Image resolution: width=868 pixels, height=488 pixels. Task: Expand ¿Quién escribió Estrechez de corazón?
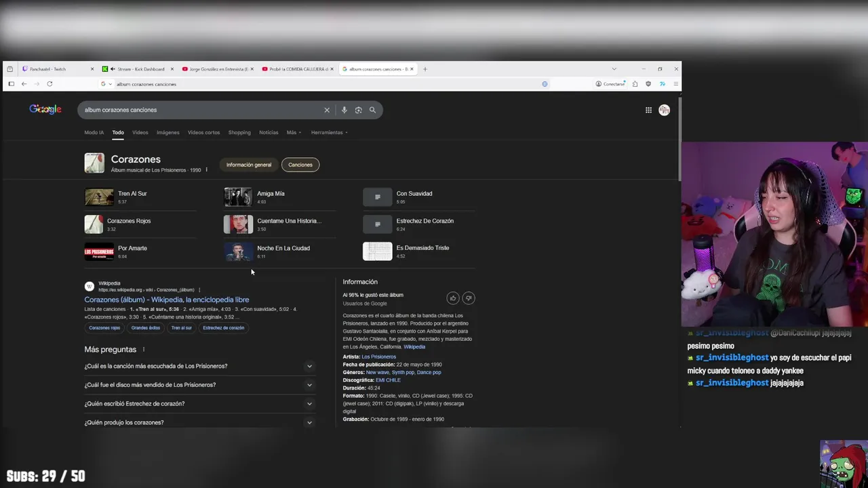point(199,404)
